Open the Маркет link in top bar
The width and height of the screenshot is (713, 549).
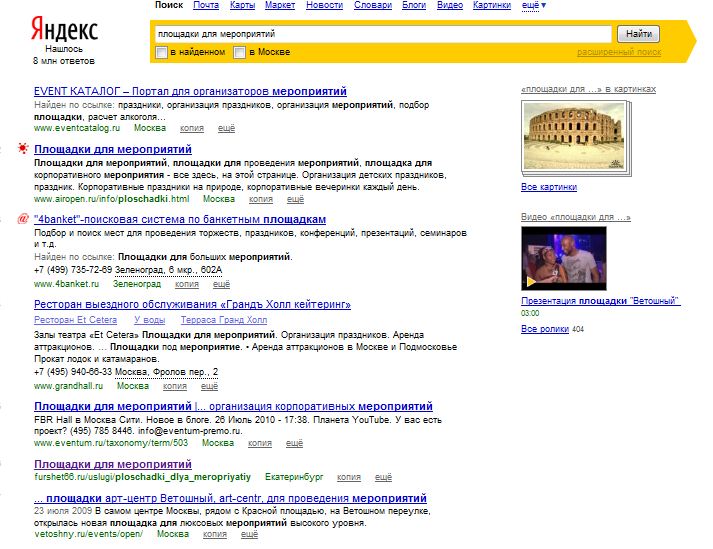[280, 5]
